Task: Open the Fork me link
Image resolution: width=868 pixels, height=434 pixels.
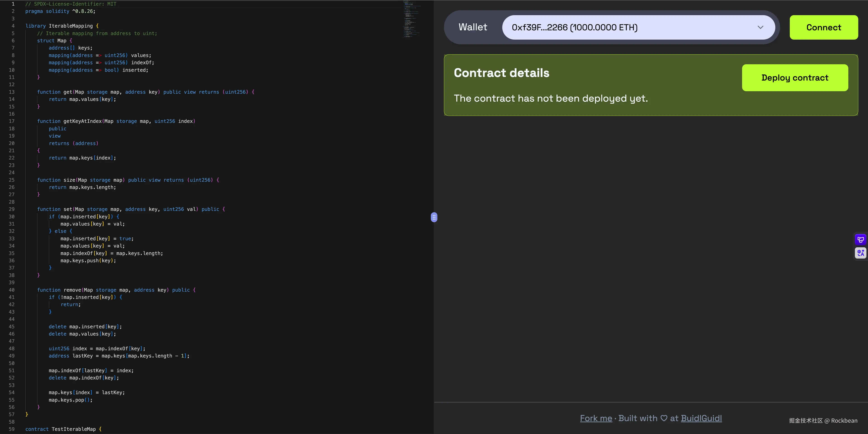Action: [596, 418]
